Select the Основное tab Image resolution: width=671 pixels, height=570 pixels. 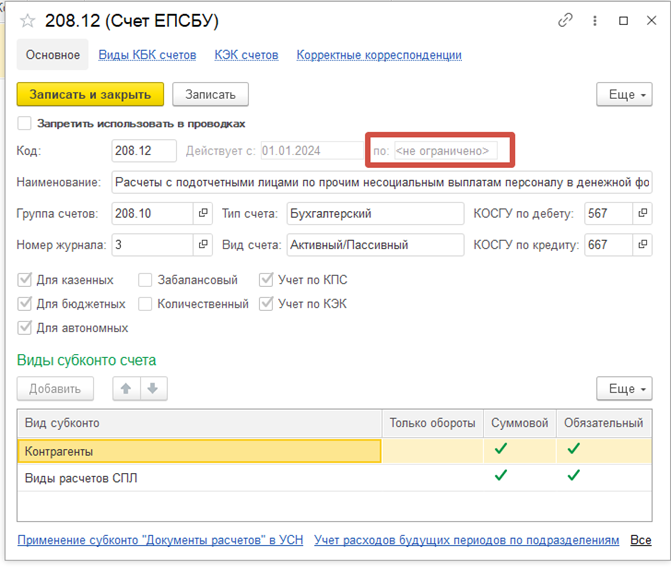click(53, 55)
